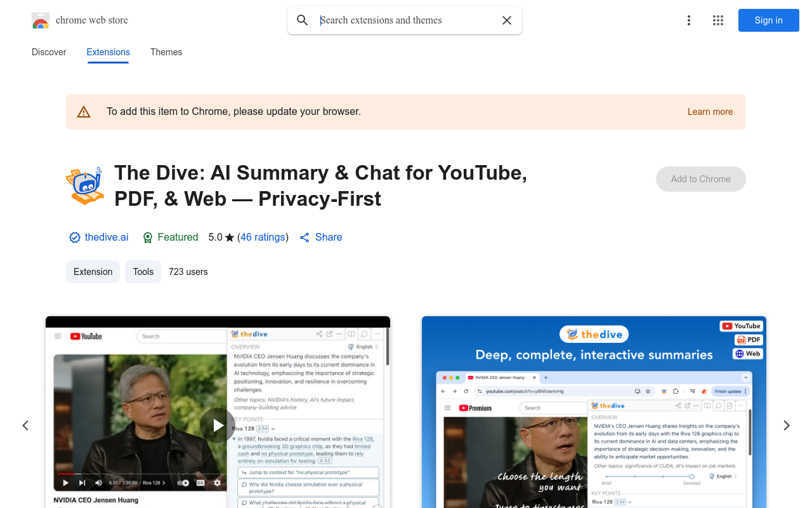Viewport: 812px width, 508px height.
Task: Click the CC captions icon in video player
Action: (x=200, y=483)
